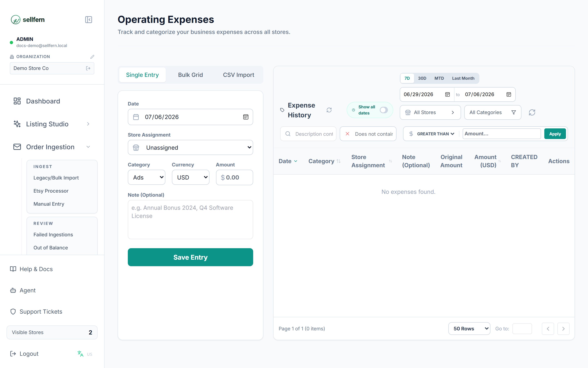The image size is (588, 368).
Task: Collapse the sidebar panel icon
Action: click(x=88, y=19)
